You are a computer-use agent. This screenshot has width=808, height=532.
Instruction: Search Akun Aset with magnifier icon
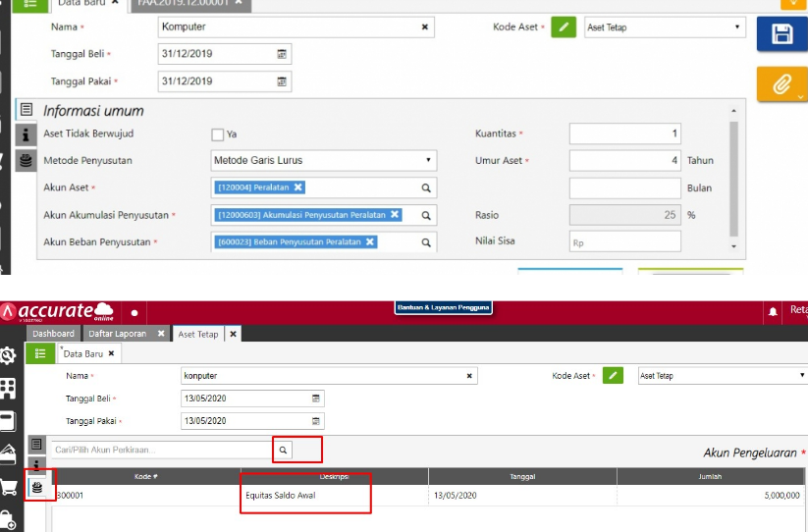pos(426,187)
